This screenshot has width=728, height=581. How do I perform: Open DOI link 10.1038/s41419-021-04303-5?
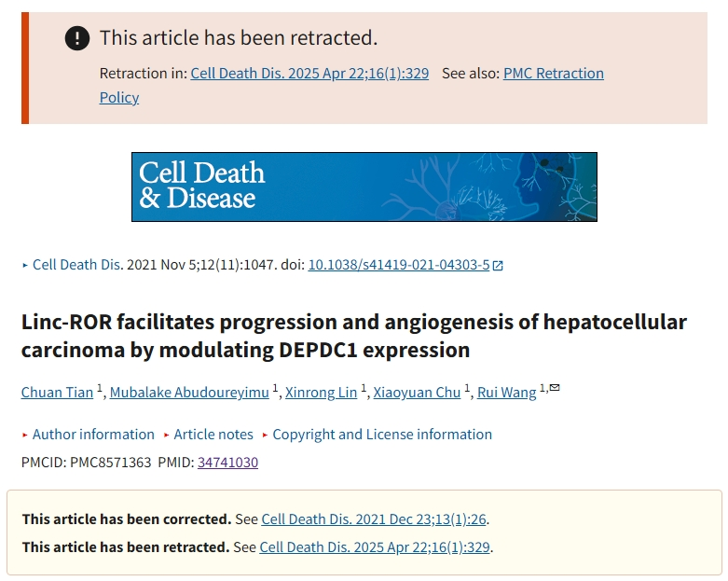point(399,265)
